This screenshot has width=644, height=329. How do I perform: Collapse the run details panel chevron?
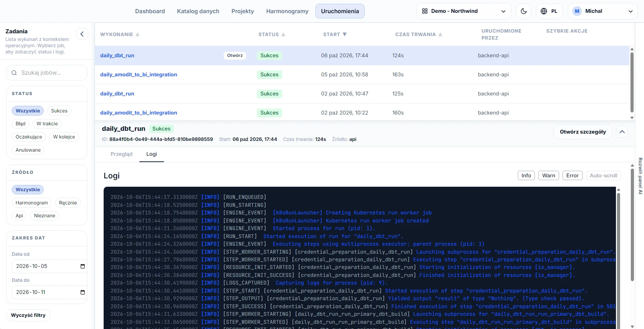click(x=622, y=132)
